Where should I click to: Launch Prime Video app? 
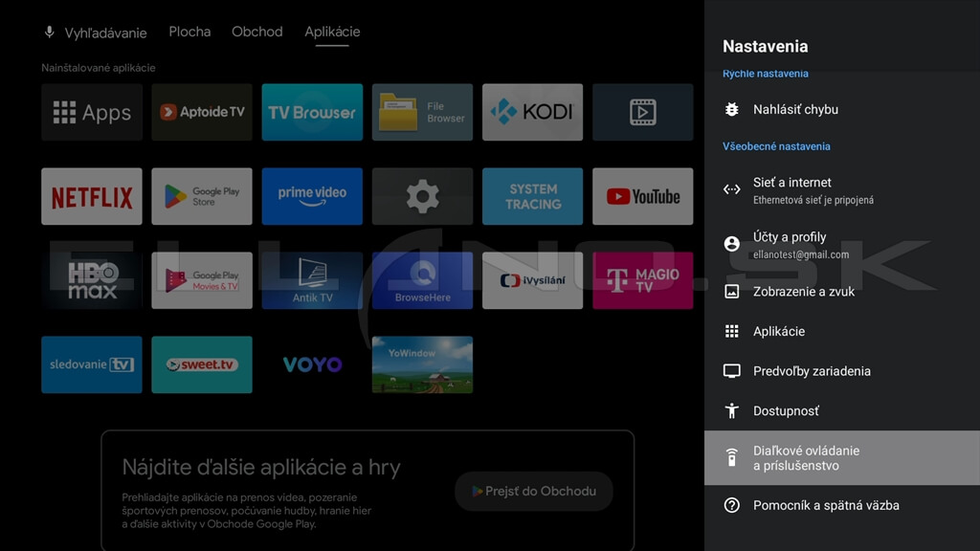312,197
